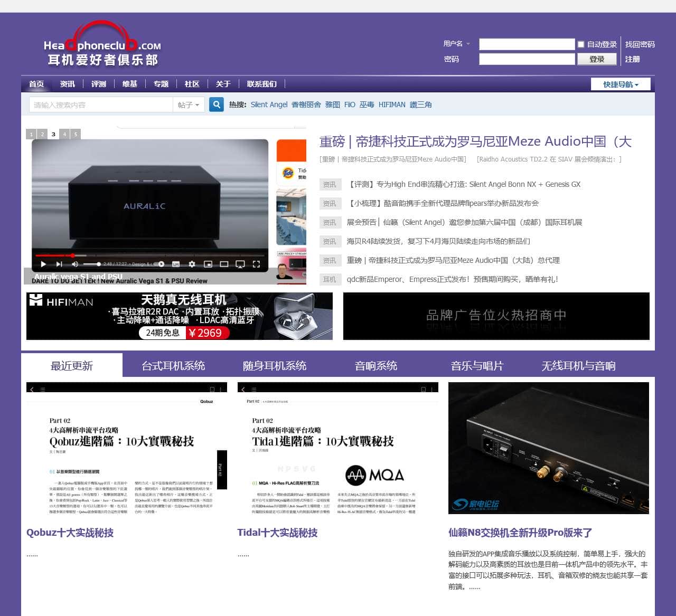Image resolution: width=676 pixels, height=616 pixels.
Task: Open the qdc新品Emperor article
Action: 453,279
